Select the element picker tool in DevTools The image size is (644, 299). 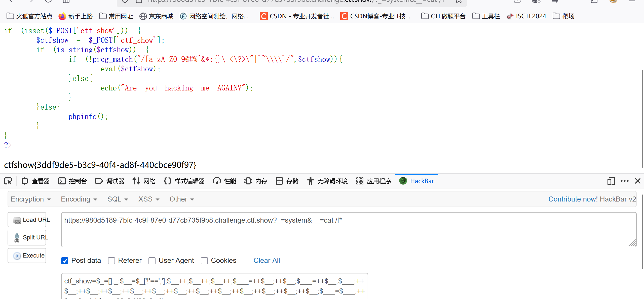click(x=8, y=181)
